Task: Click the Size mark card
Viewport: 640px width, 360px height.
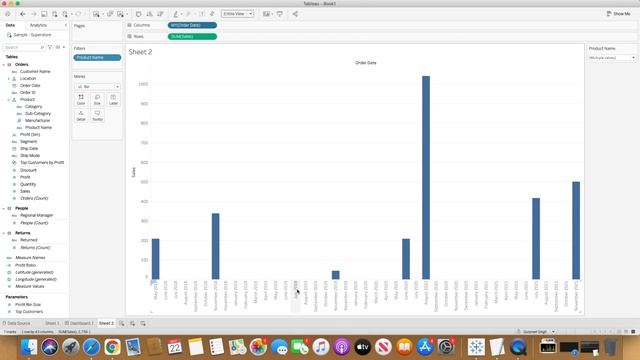Action: click(97, 99)
